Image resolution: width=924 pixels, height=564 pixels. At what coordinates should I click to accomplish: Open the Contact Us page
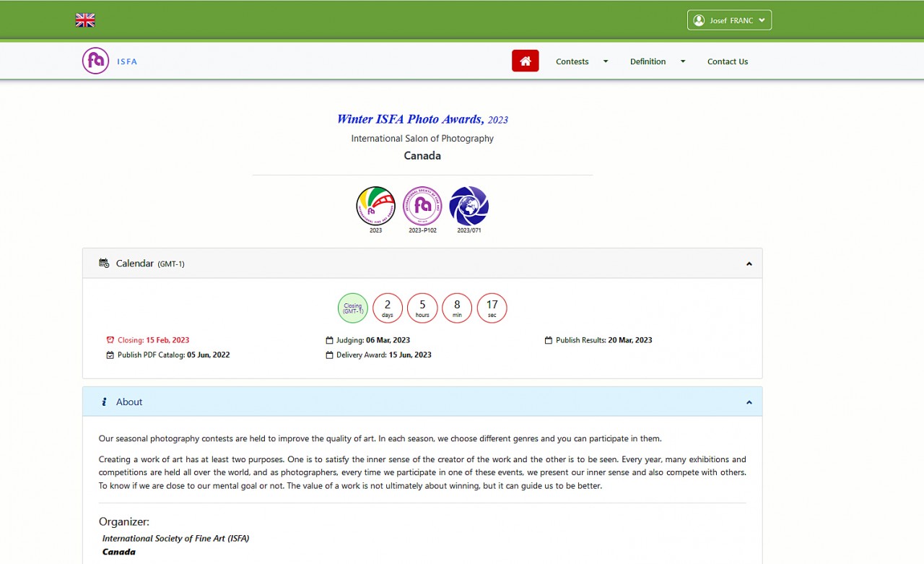[x=728, y=61]
